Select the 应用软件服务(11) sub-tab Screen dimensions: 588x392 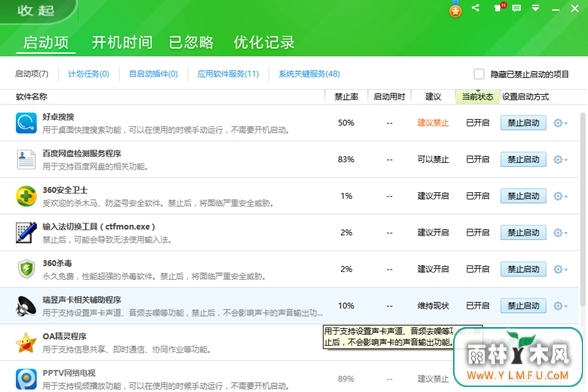(228, 74)
